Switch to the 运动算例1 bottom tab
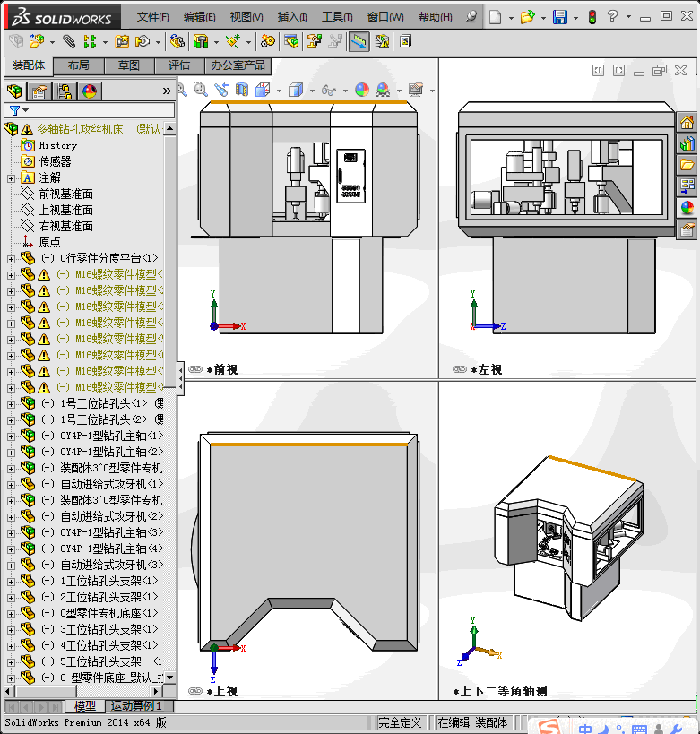 pyautogui.click(x=136, y=705)
